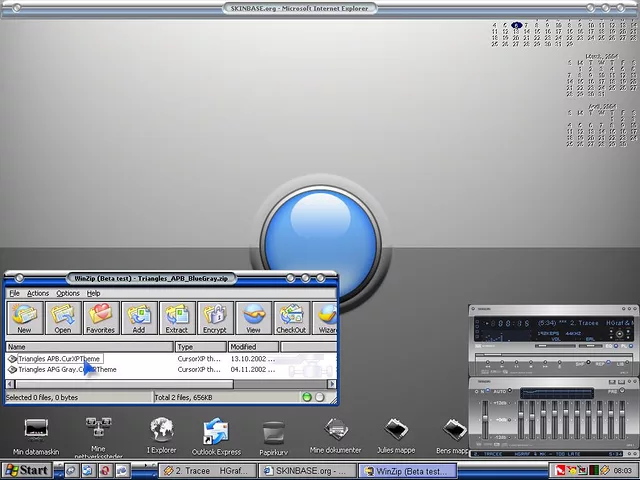Viewport: 640px width, 480px height.
Task: Sort by the Name column header
Action: click(88, 347)
